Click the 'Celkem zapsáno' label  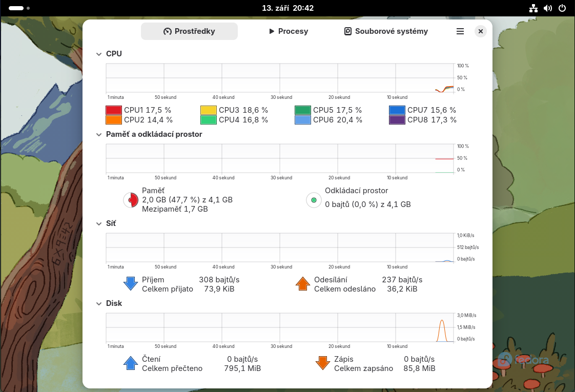coord(363,368)
